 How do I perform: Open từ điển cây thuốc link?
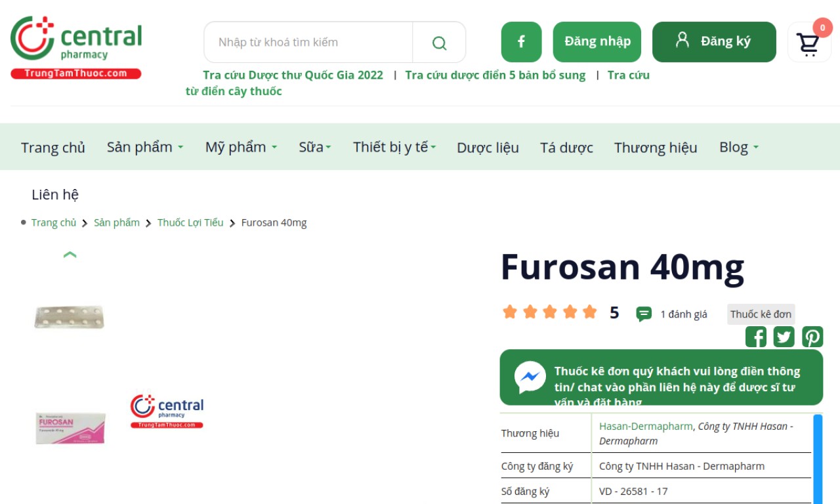point(234,91)
